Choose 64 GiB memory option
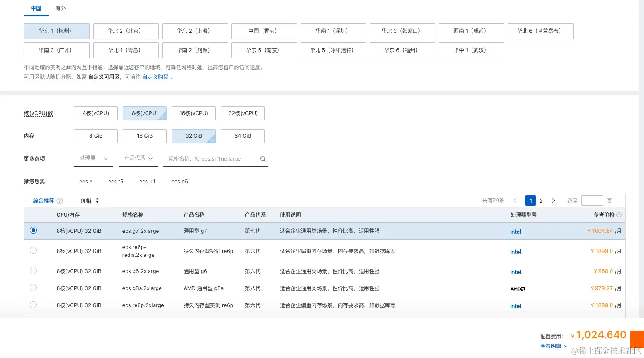Image resolution: width=644 pixels, height=358 pixels. click(x=243, y=136)
